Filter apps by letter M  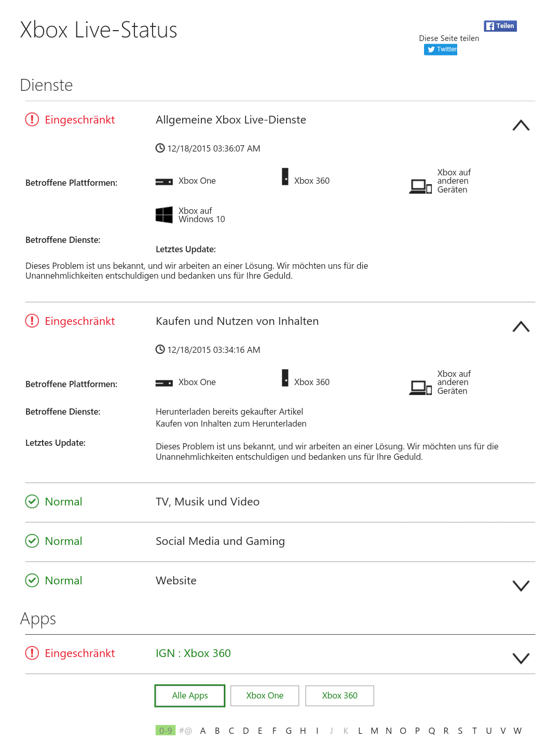374,731
